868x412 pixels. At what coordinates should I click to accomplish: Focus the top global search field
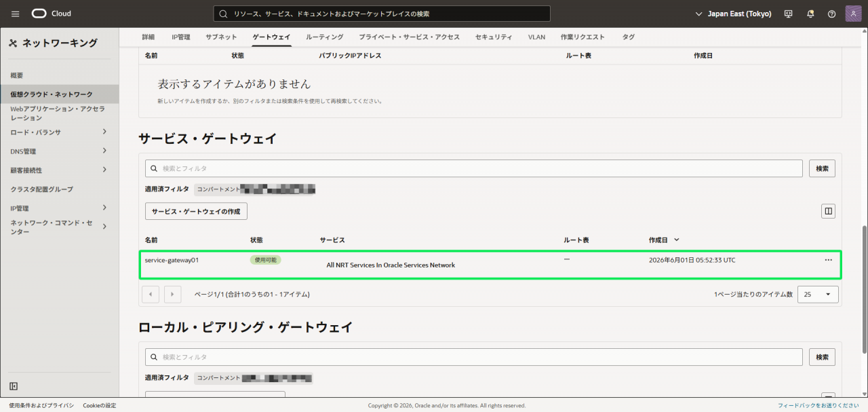[382, 14]
